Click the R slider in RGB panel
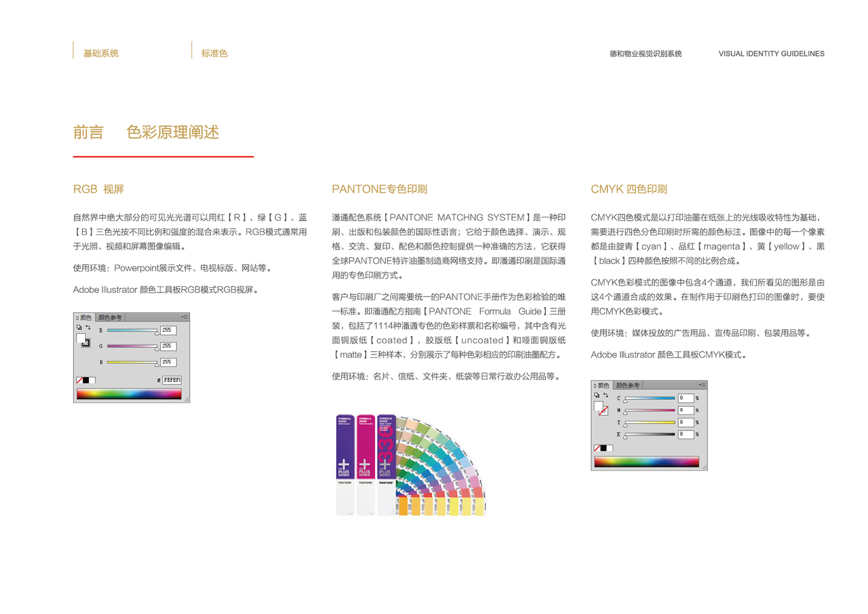Screen dimensions: 868x614 click(x=133, y=331)
